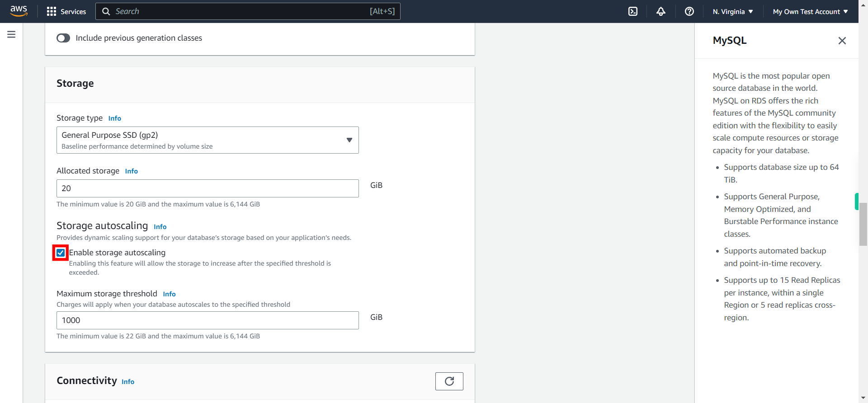Screen dimensions: 868x403
Task: Expand the My Own Test Account menu
Action: click(x=810, y=12)
